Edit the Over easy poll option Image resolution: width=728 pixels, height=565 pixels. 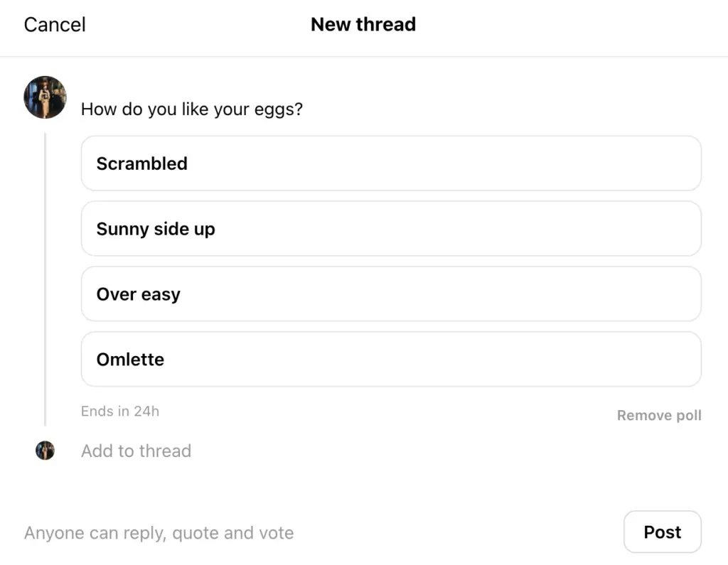click(x=391, y=294)
